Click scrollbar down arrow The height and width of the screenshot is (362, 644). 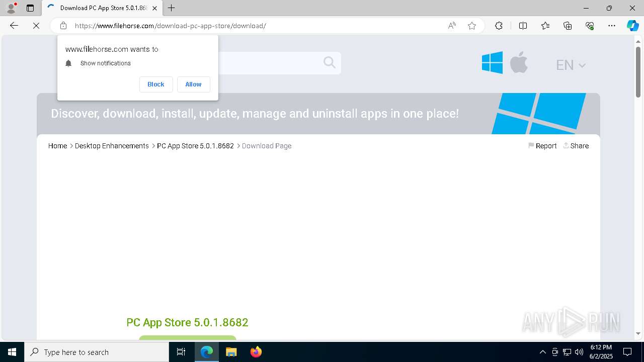[638, 333]
